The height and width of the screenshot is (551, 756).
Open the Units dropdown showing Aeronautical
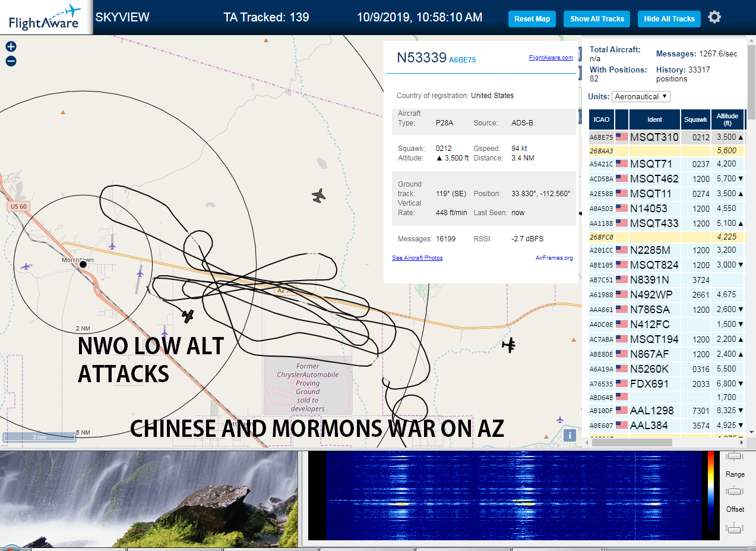[641, 96]
